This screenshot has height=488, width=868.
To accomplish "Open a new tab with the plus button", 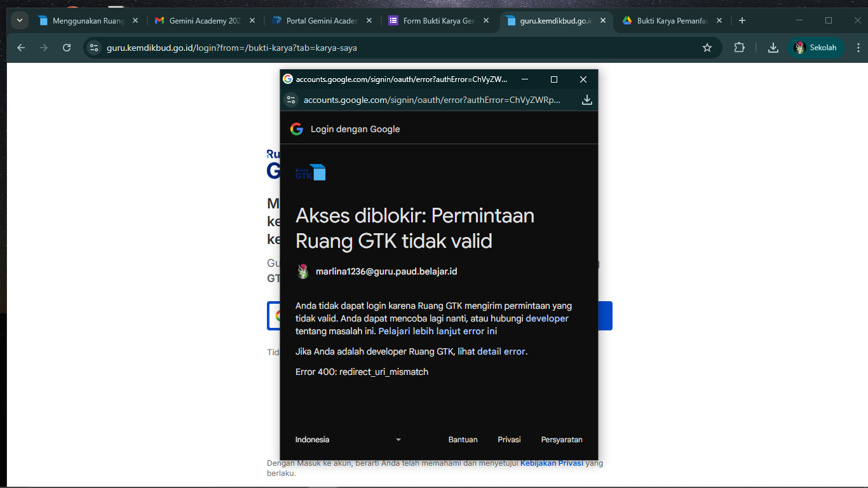I will coord(742,20).
